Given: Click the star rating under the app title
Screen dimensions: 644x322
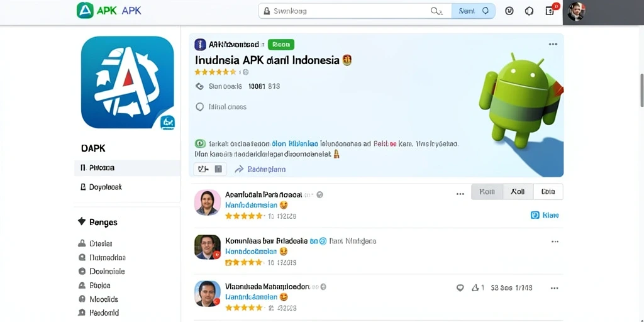Looking at the screenshot, I should pyautogui.click(x=215, y=72).
